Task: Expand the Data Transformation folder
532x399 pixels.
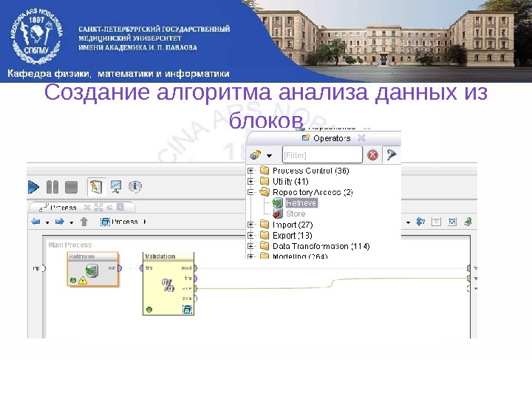Action: point(250,246)
